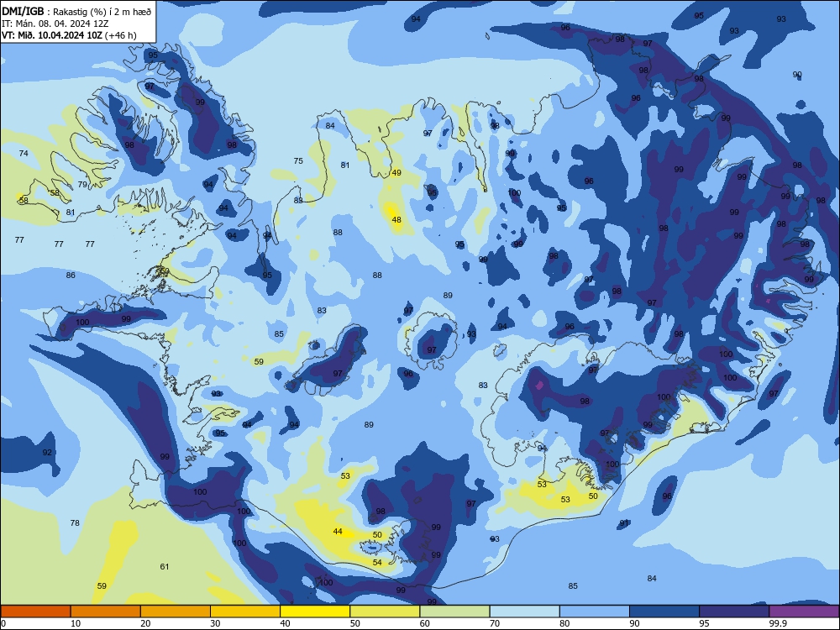Click the '75' humidity value label
840x630 pixels.
pyautogui.click(x=298, y=160)
